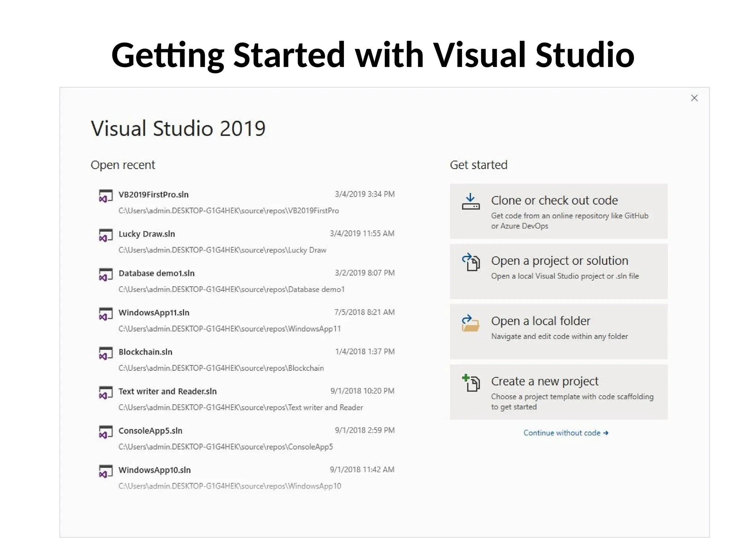Screen dimensions: 747x560
Task: Click the create new project plus icon
Action: tap(471, 383)
